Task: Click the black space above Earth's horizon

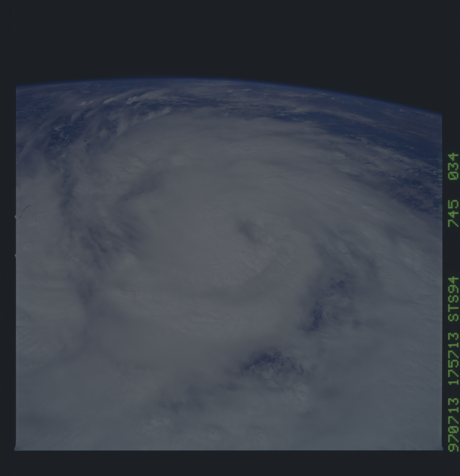Action: (x=228, y=36)
